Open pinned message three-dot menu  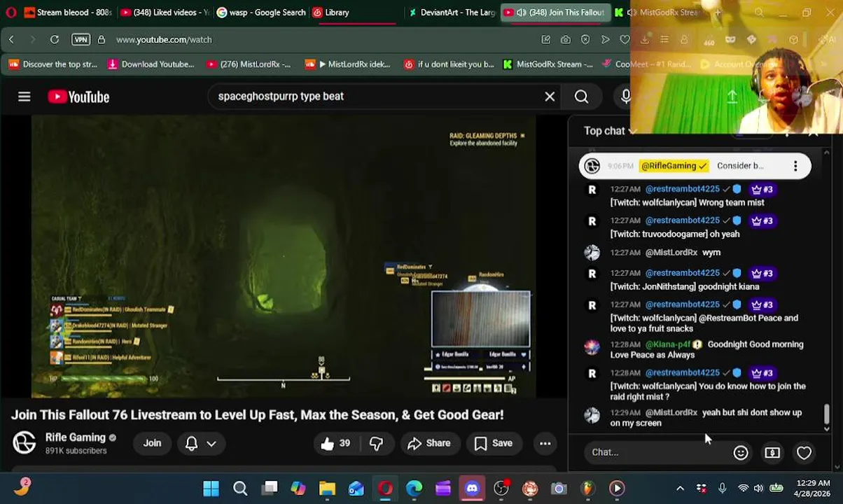(x=795, y=166)
